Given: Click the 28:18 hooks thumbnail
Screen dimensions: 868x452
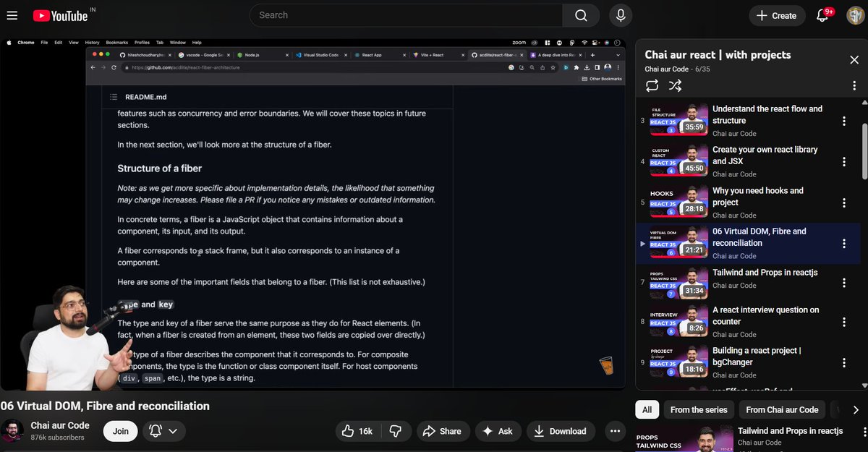Looking at the screenshot, I should click(x=678, y=202).
